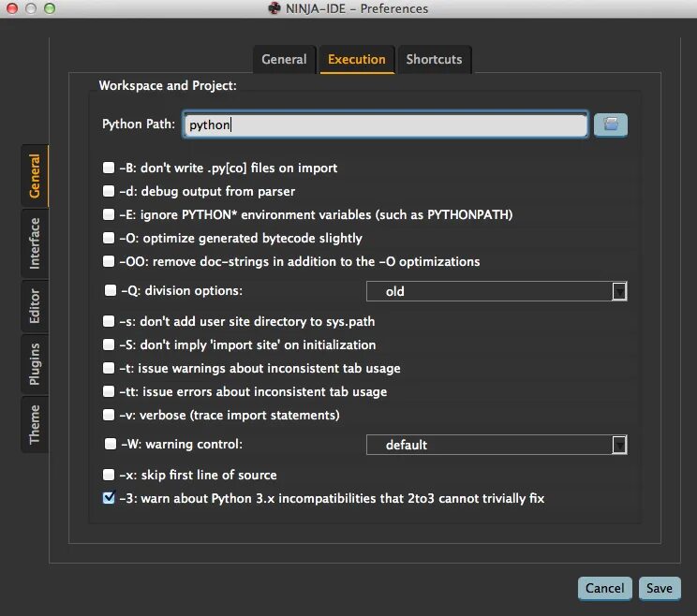Go to the Plugins side tab
Image resolution: width=697 pixels, height=616 pixels.
[x=35, y=364]
